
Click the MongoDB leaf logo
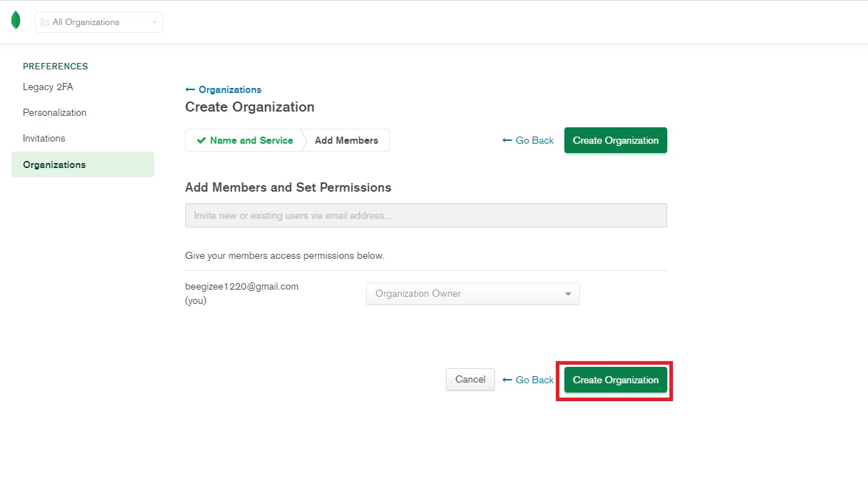point(16,21)
